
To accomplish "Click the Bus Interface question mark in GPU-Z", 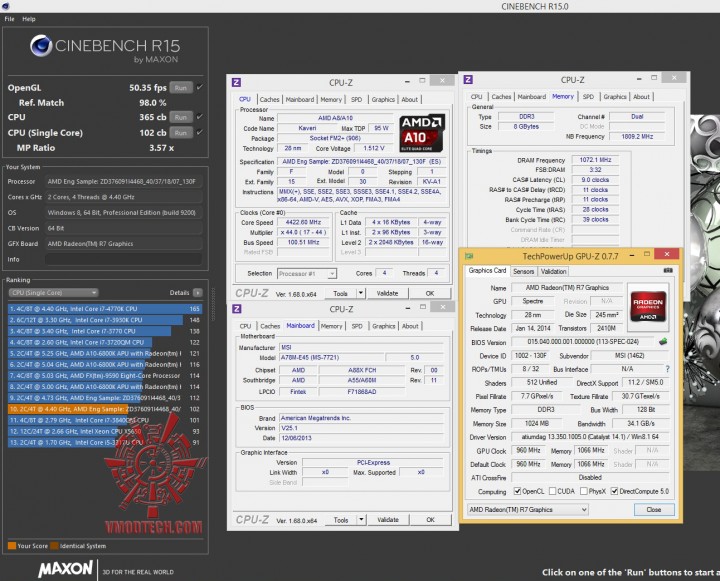I will pyautogui.click(x=667, y=369).
